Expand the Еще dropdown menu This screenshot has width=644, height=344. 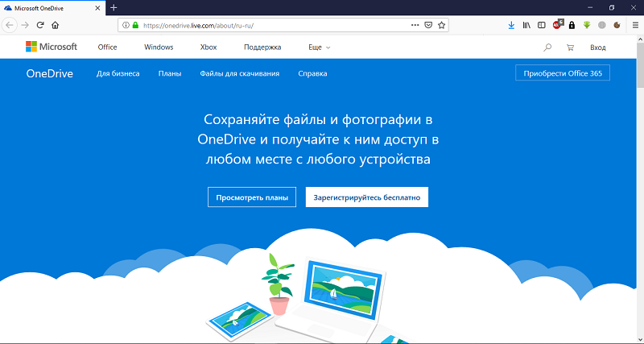coord(319,48)
